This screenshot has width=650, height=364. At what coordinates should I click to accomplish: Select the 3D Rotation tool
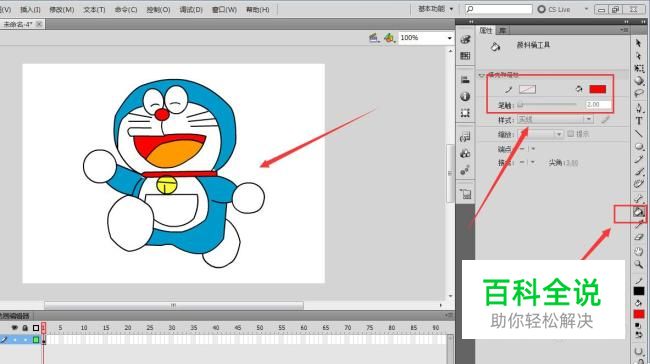click(x=639, y=81)
